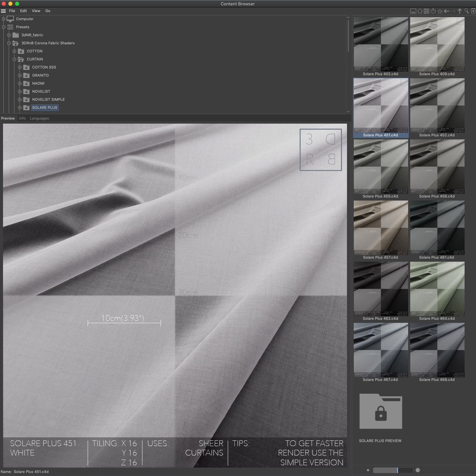Viewport: 476px width, 476px height.
Task: Open the Go menu
Action: (48, 11)
